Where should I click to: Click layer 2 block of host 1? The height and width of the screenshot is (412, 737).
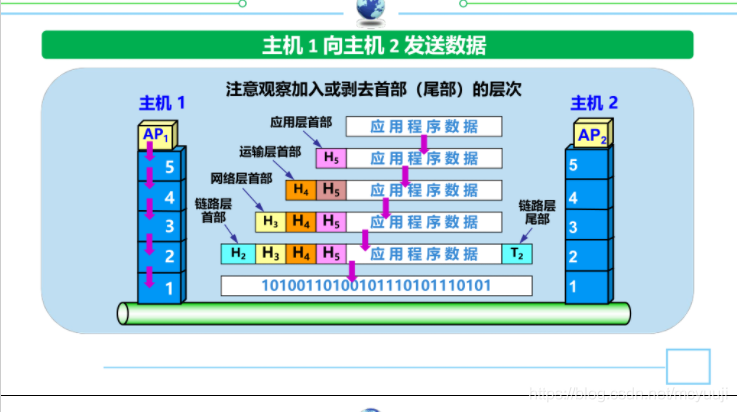(x=162, y=257)
